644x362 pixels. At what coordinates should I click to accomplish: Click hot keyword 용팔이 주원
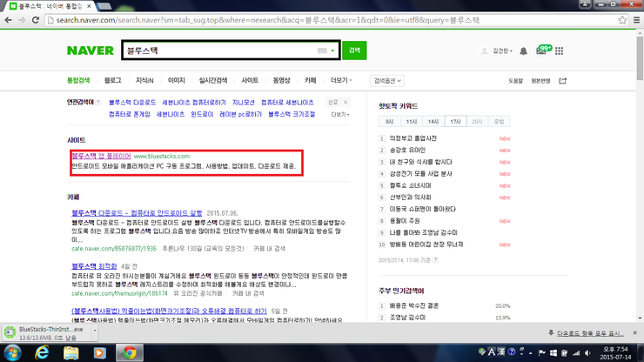pos(405,221)
